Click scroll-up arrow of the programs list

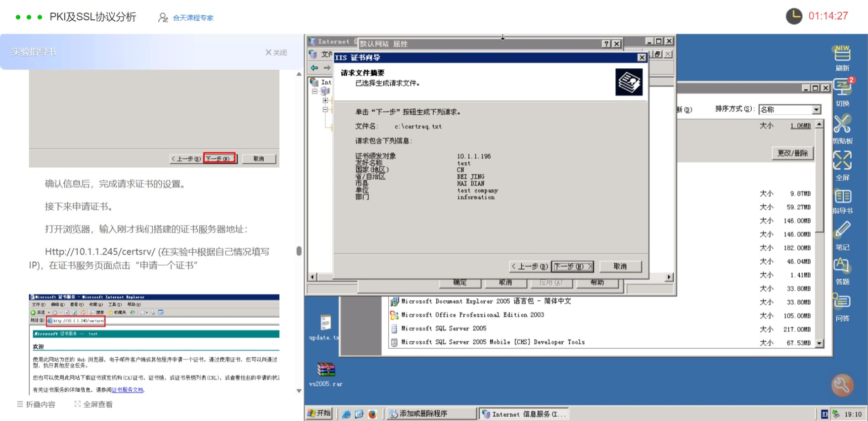coord(819,124)
